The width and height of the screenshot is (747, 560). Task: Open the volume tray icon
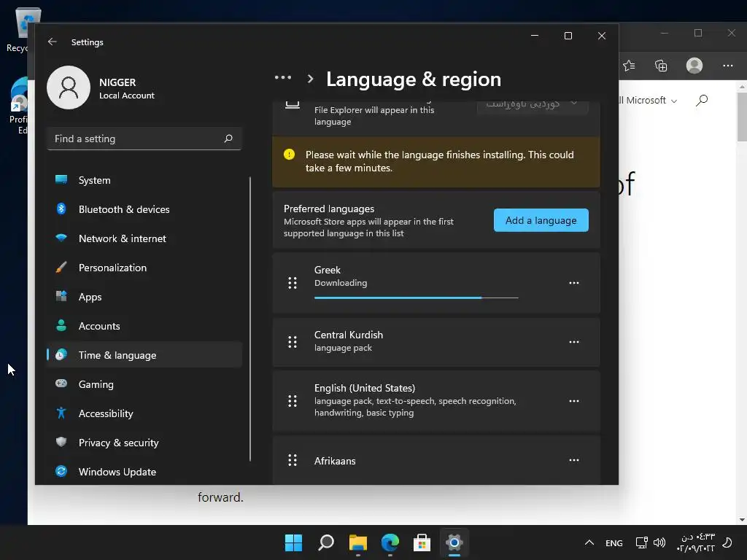click(x=659, y=542)
